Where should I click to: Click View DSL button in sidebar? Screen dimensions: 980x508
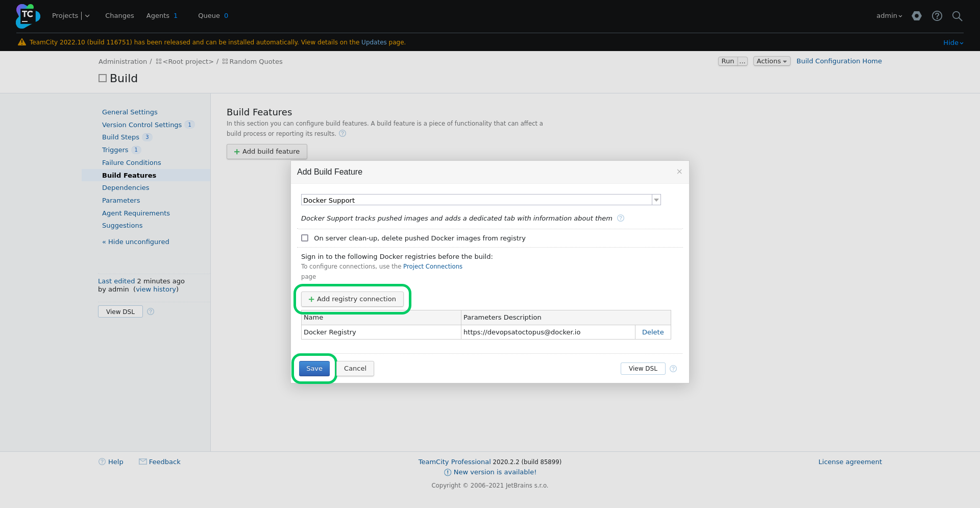click(120, 311)
